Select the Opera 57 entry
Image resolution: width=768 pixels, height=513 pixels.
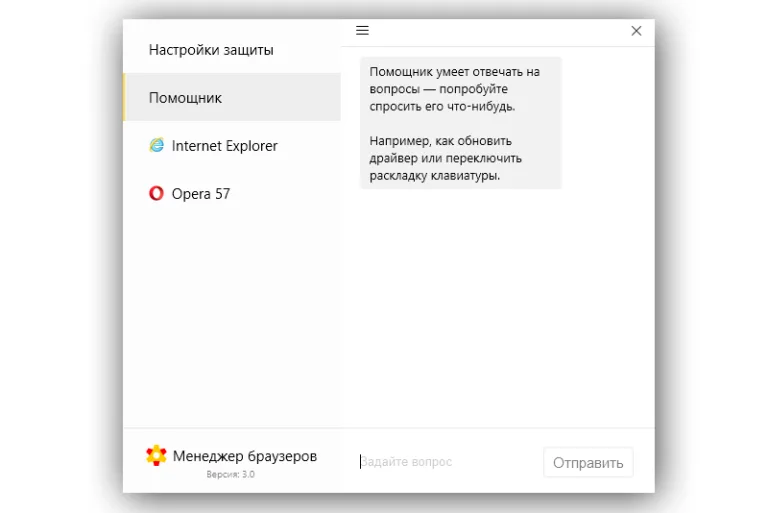tap(232, 194)
